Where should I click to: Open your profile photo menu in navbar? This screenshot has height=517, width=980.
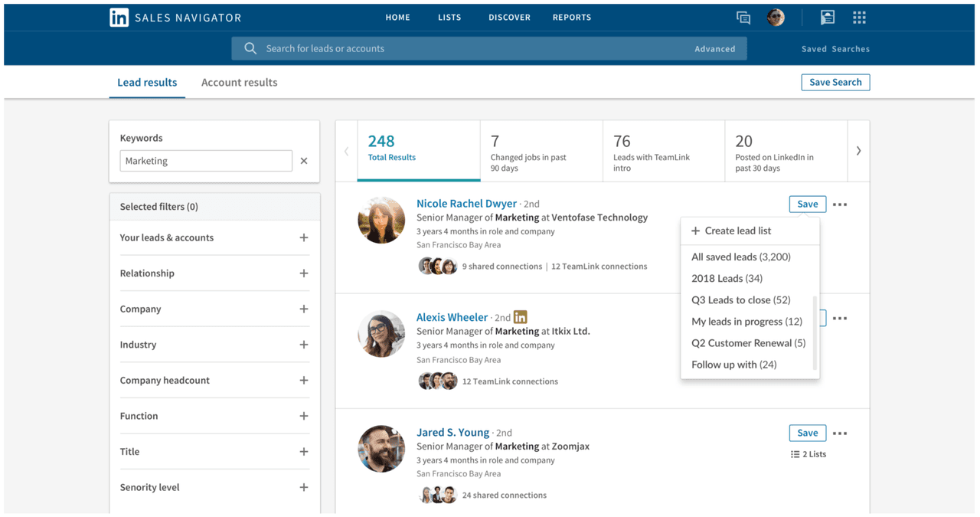[775, 17]
